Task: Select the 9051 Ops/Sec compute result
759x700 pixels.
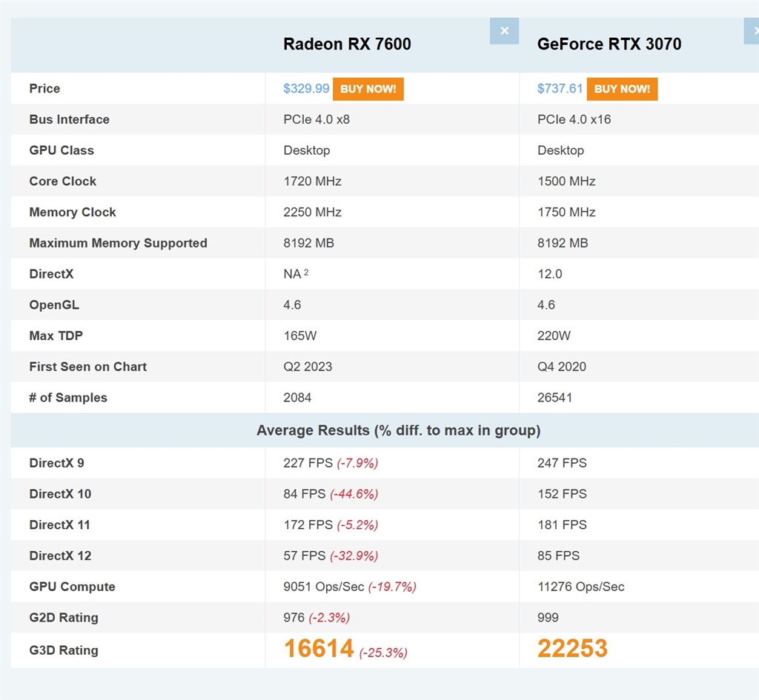Action: tap(324, 587)
